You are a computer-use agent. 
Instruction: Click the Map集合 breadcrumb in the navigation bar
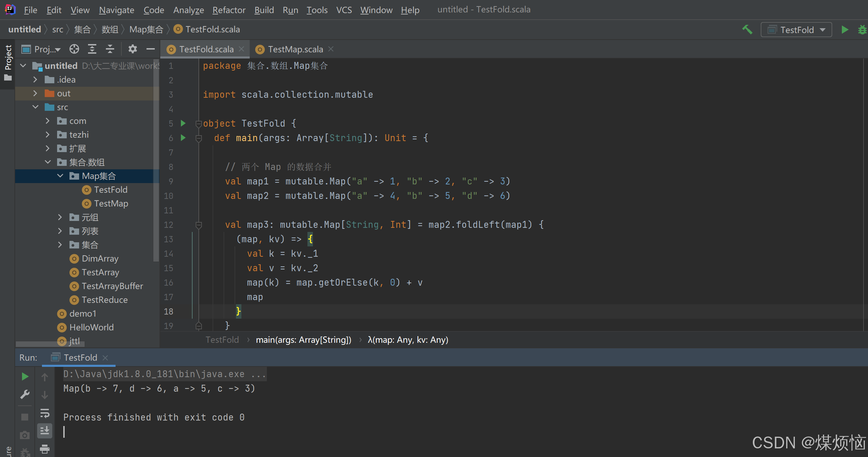[146, 30]
